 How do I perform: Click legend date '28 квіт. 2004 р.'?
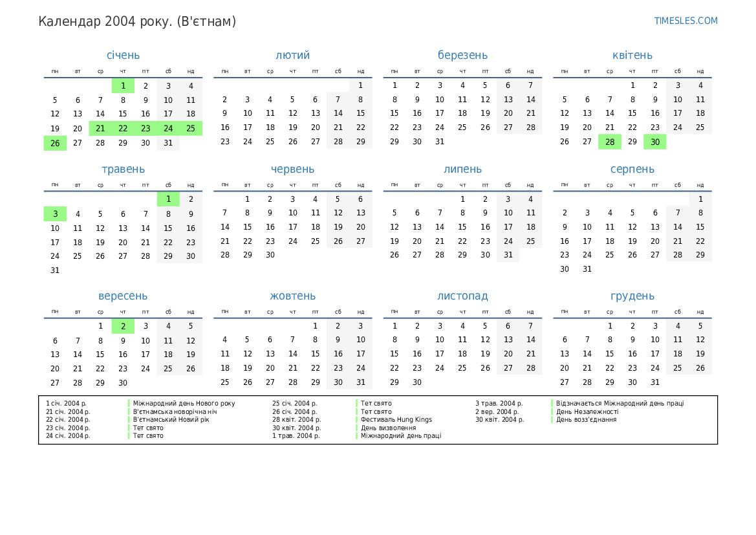click(x=297, y=420)
